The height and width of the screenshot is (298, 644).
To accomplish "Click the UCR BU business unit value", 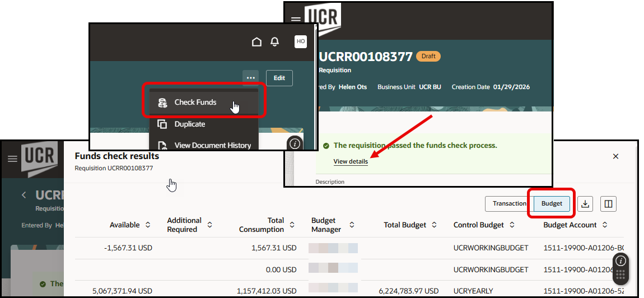I will click(430, 87).
